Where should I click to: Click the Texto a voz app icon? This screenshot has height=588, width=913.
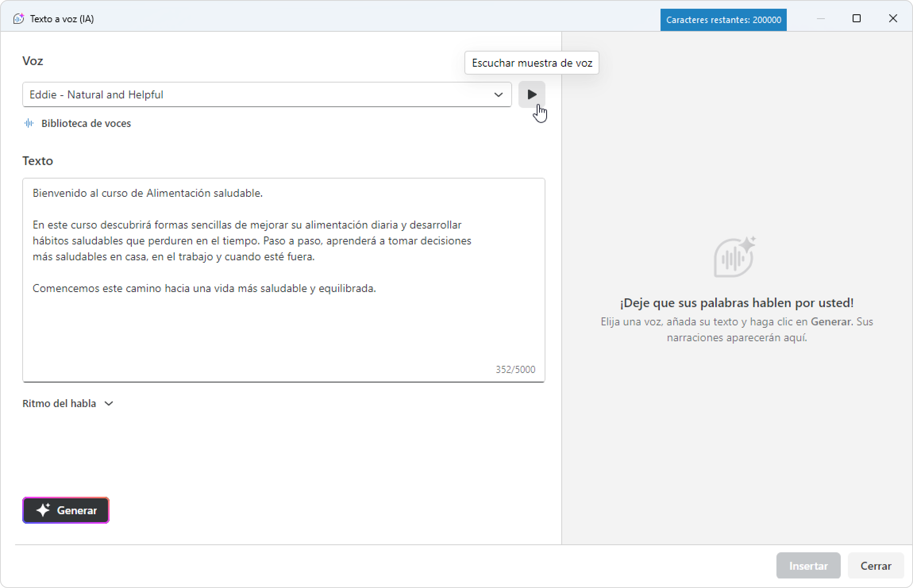click(19, 19)
